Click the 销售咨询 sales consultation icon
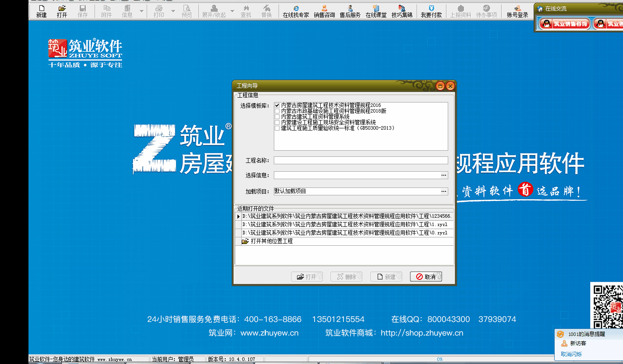Viewport: 623px width, 364px height. 324,11
